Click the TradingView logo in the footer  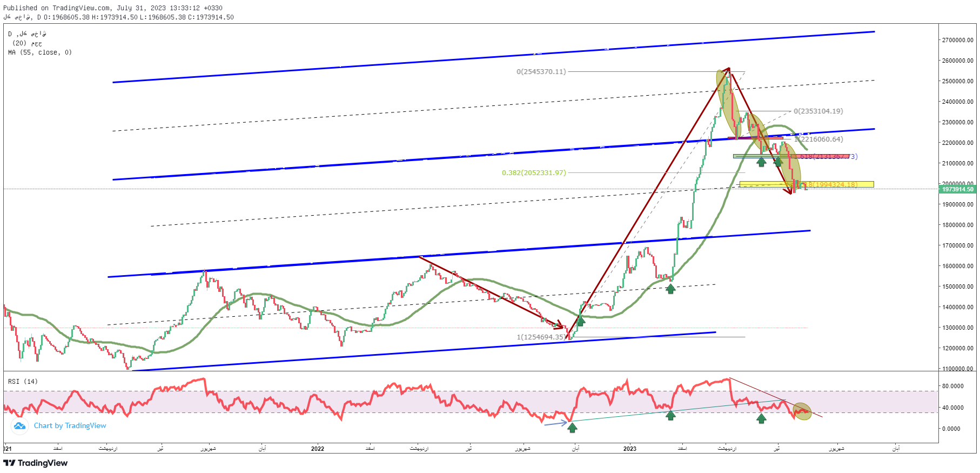(x=36, y=463)
